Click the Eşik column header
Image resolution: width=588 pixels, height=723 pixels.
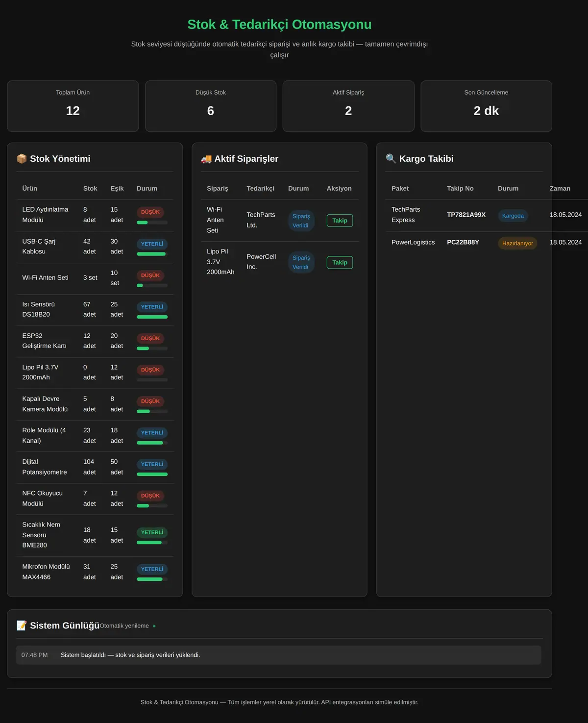click(x=117, y=188)
